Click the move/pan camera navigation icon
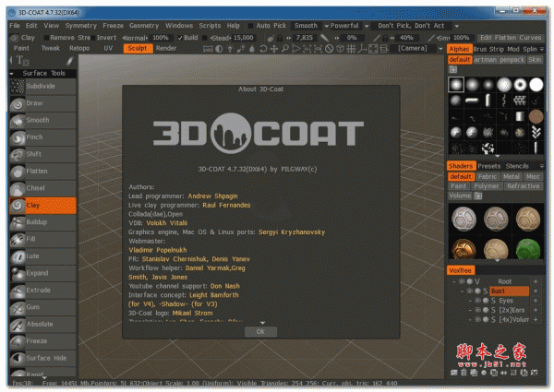The height and width of the screenshot is (392, 554). click(274, 49)
